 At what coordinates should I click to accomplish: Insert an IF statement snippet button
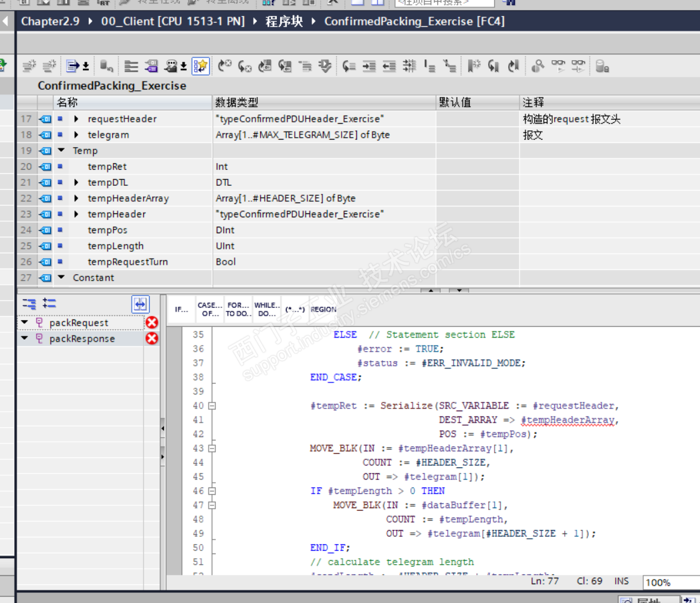point(181,310)
